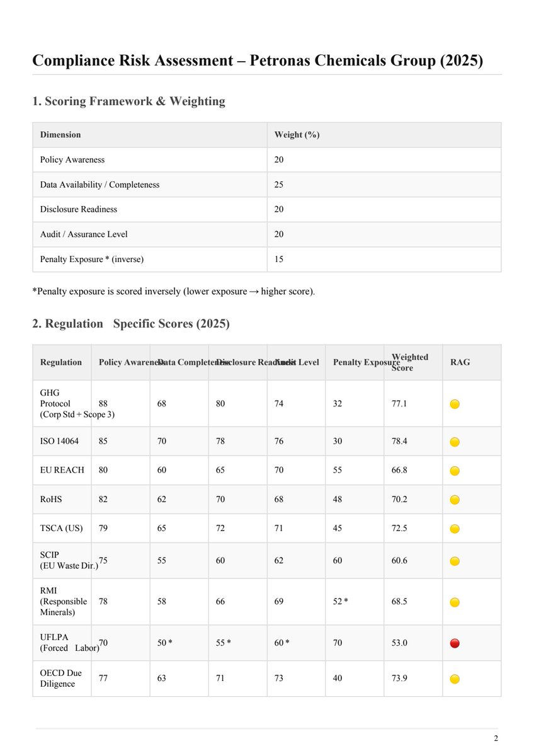Viewport: 534px width, 756px height.
Task: Click the UFLPA weighted score 53.0
Action: tap(399, 643)
